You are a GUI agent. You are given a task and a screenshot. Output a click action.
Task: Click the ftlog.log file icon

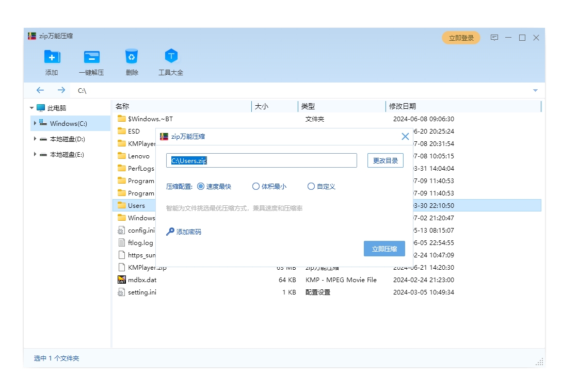point(122,243)
